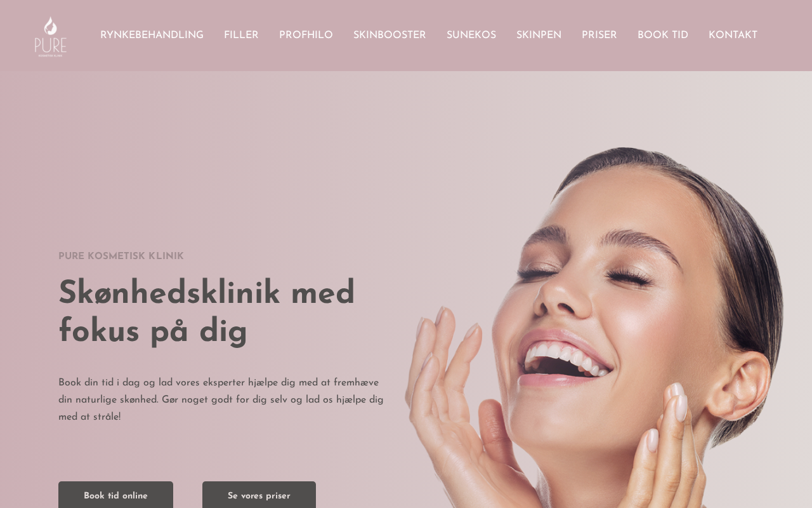Click the intro paragraph starting Book din tid

point(221,400)
